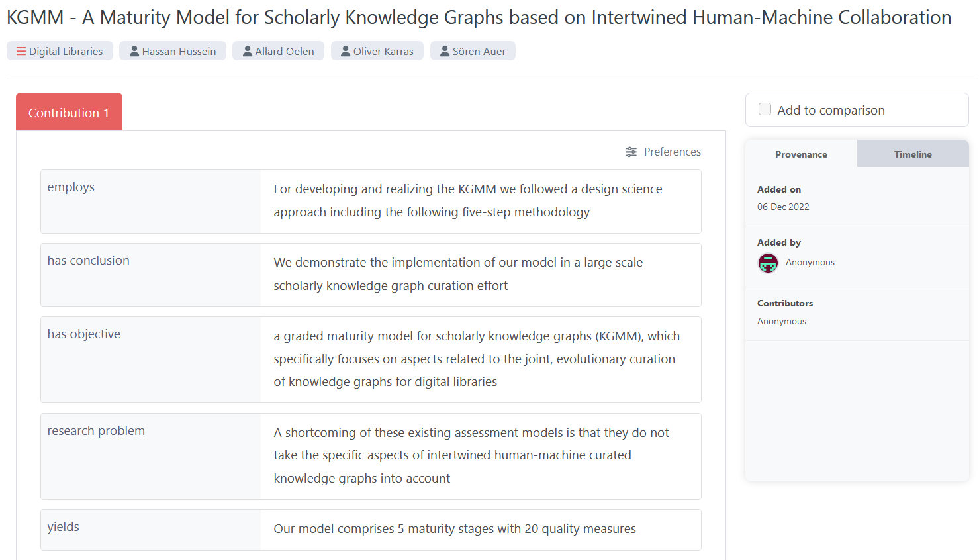979x560 pixels.
Task: Click the Digital Libraries list icon
Action: coord(21,51)
